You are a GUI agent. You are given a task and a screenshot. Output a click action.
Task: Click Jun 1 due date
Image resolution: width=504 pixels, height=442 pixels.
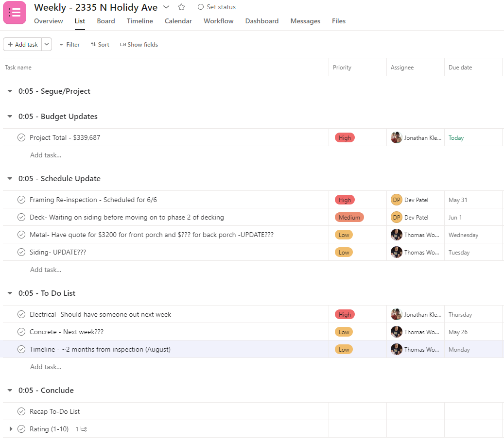point(455,218)
